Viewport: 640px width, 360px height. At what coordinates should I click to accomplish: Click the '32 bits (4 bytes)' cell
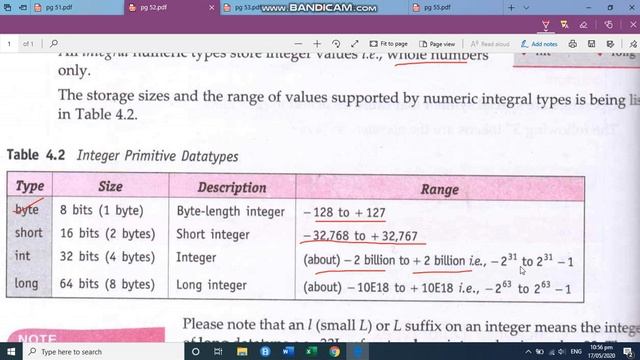107,257
